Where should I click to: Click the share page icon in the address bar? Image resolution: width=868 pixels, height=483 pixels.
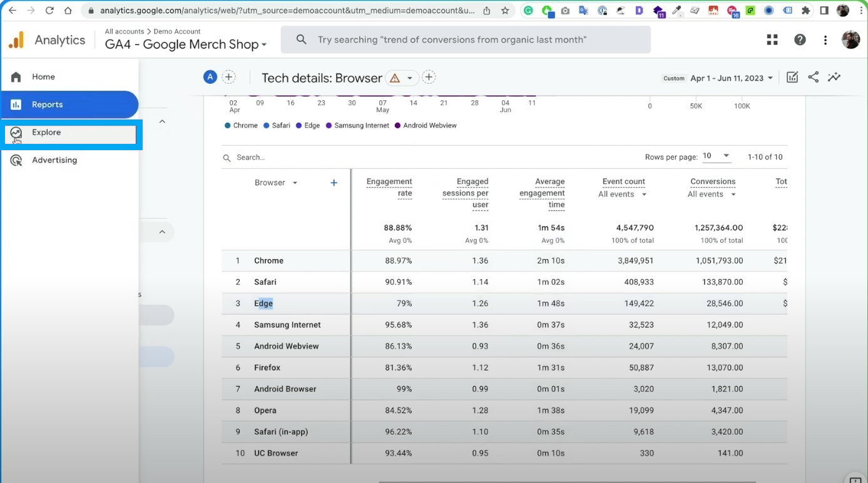[487, 11]
